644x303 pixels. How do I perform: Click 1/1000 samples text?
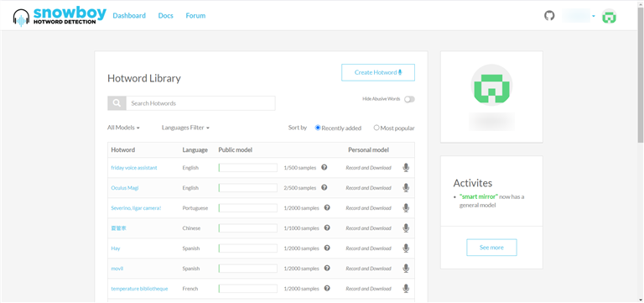pyautogui.click(x=302, y=228)
